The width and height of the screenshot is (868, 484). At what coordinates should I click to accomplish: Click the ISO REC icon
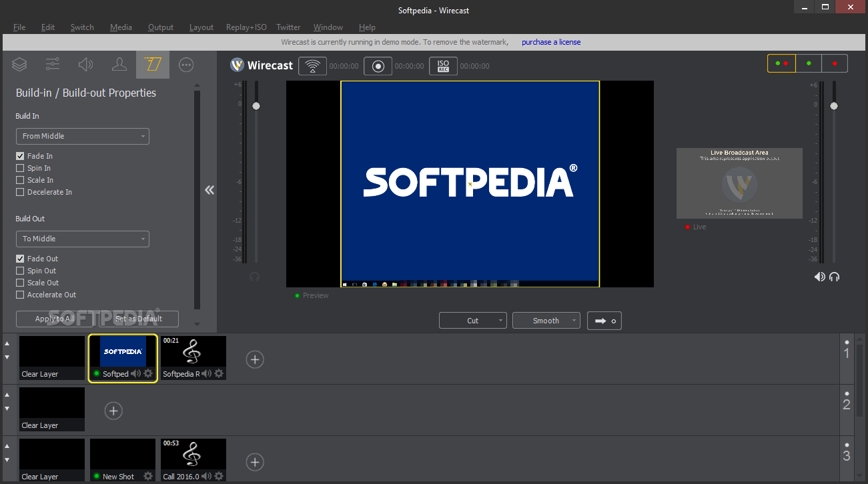click(443, 66)
